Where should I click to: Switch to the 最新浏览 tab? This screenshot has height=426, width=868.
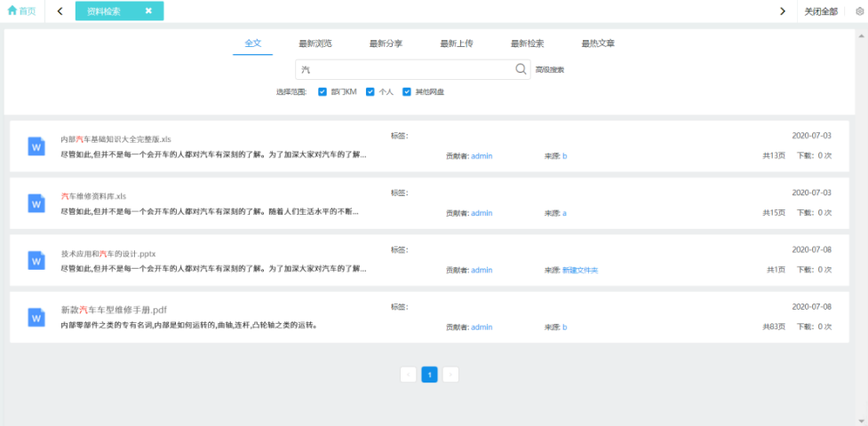315,43
